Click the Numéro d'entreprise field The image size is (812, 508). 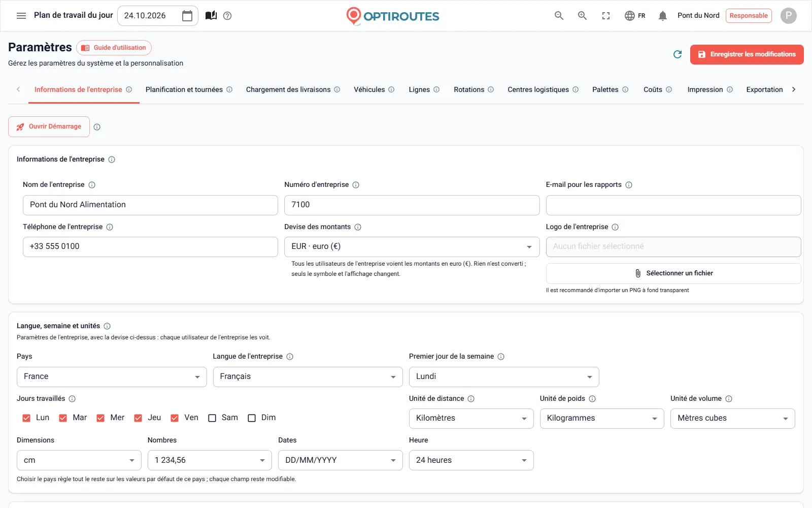(412, 205)
